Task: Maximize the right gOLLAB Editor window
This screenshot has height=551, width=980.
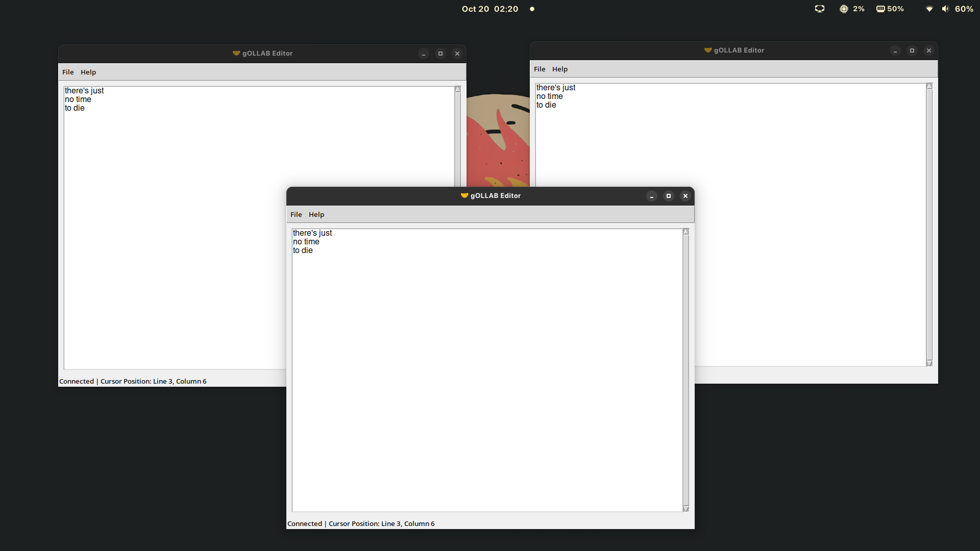Action: pyautogui.click(x=912, y=51)
